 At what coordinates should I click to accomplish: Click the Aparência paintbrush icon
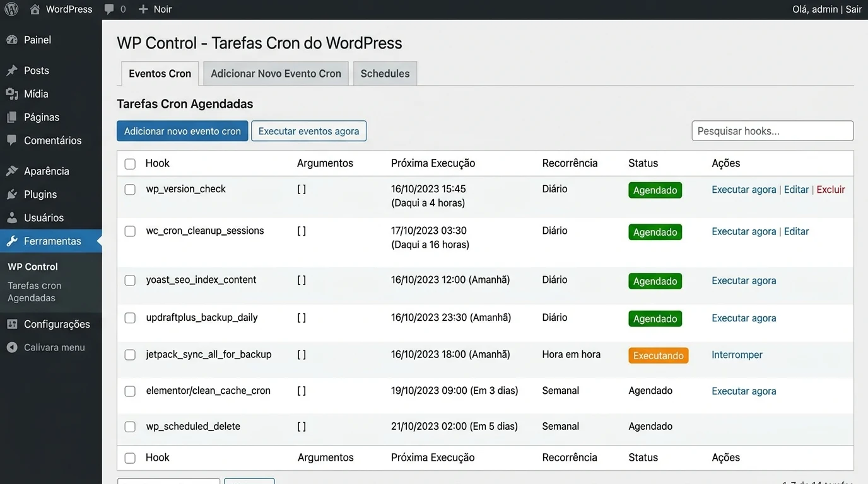(x=12, y=171)
